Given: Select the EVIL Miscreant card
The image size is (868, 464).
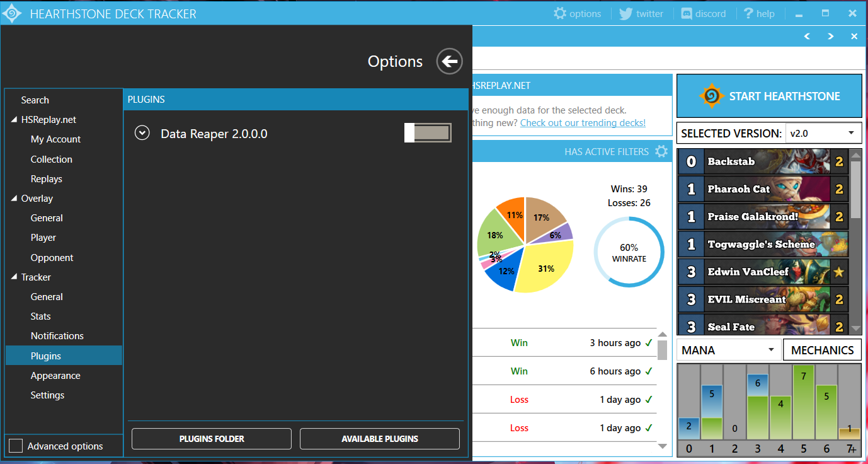Looking at the screenshot, I should tap(763, 299).
